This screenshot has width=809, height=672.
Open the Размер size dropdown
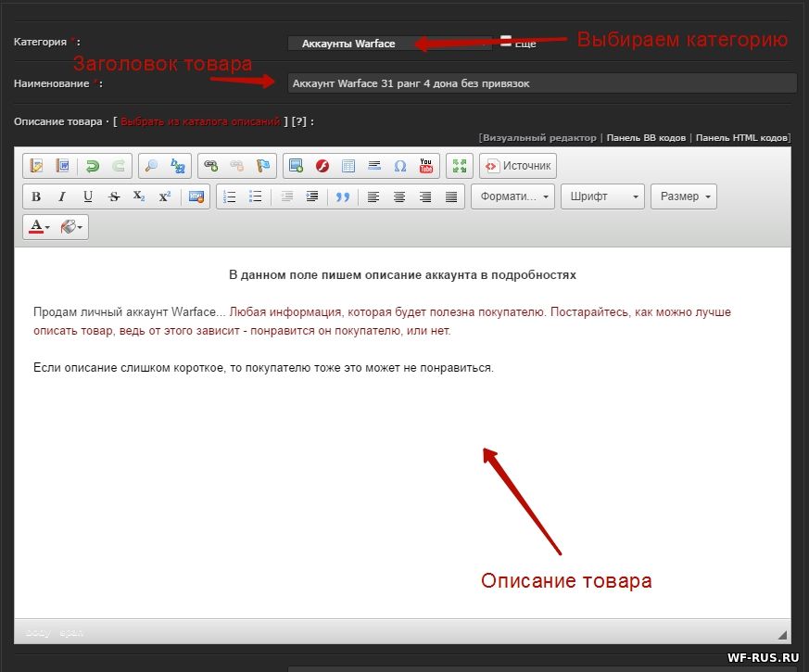click(x=684, y=197)
